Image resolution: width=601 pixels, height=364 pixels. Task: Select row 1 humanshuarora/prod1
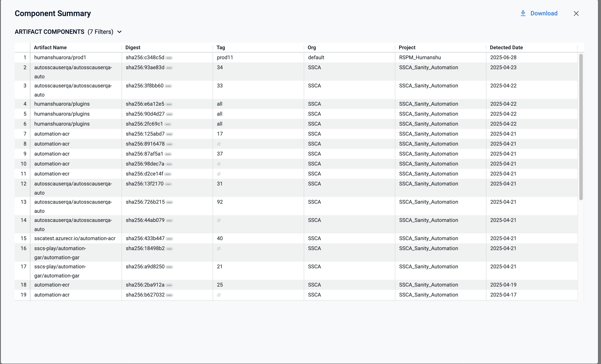[x=60, y=57]
